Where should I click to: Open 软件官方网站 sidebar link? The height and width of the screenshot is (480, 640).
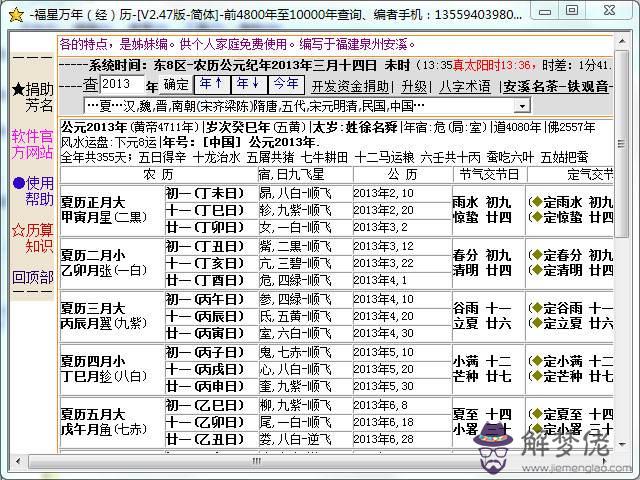pos(33,144)
